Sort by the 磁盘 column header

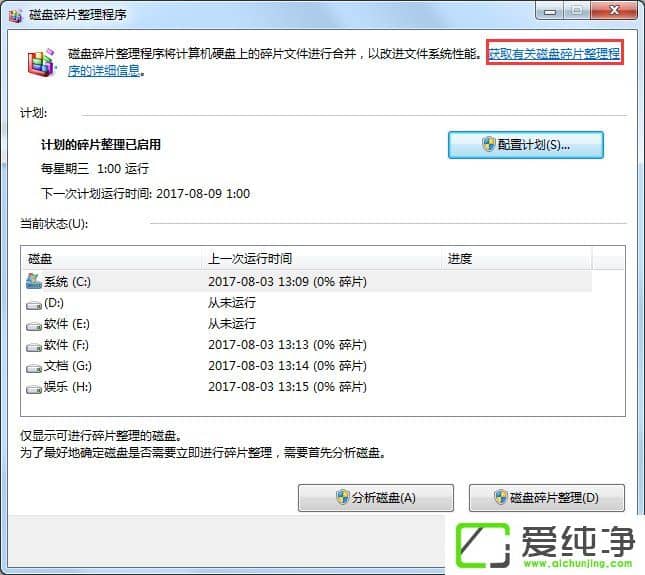point(111,258)
